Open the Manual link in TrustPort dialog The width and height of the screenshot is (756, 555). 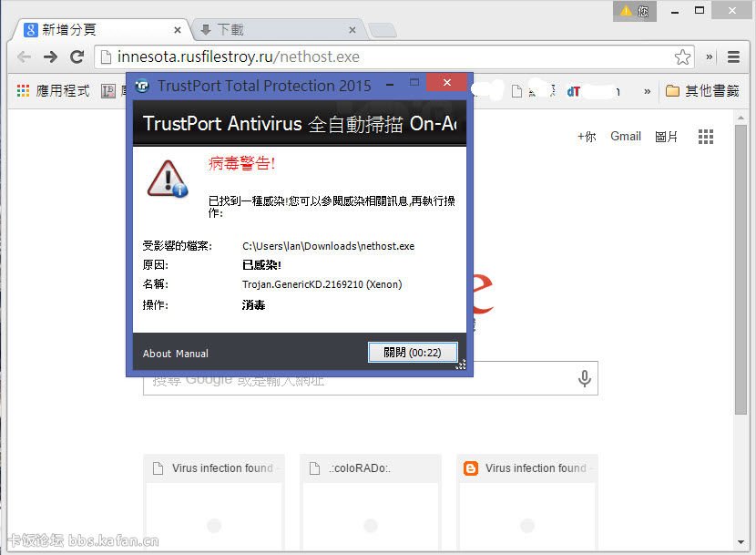coord(192,354)
